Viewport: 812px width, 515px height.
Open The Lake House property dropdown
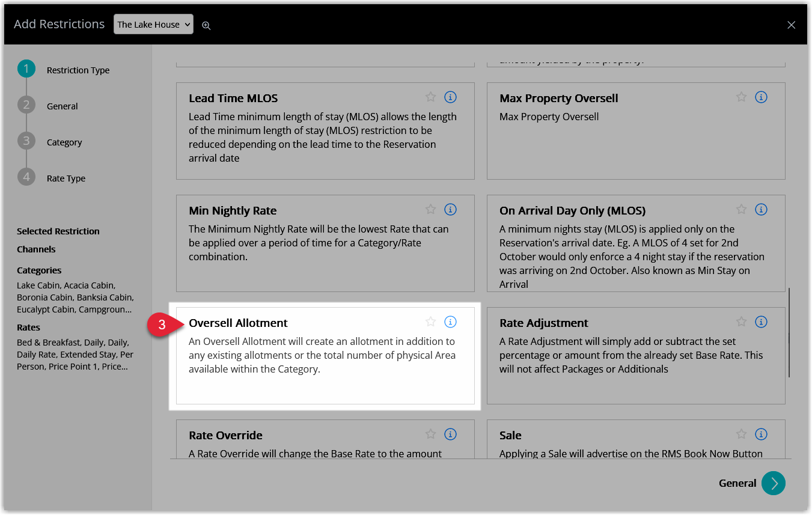(x=153, y=24)
